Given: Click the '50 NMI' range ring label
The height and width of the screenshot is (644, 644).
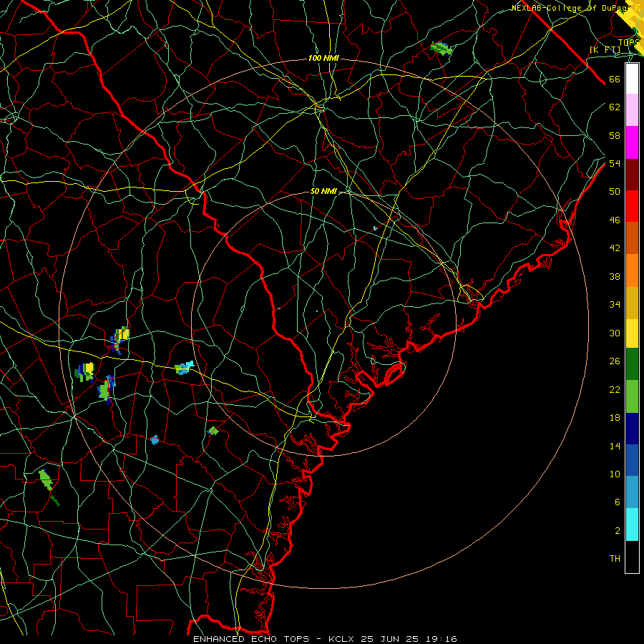Looking at the screenshot, I should pos(323,191).
